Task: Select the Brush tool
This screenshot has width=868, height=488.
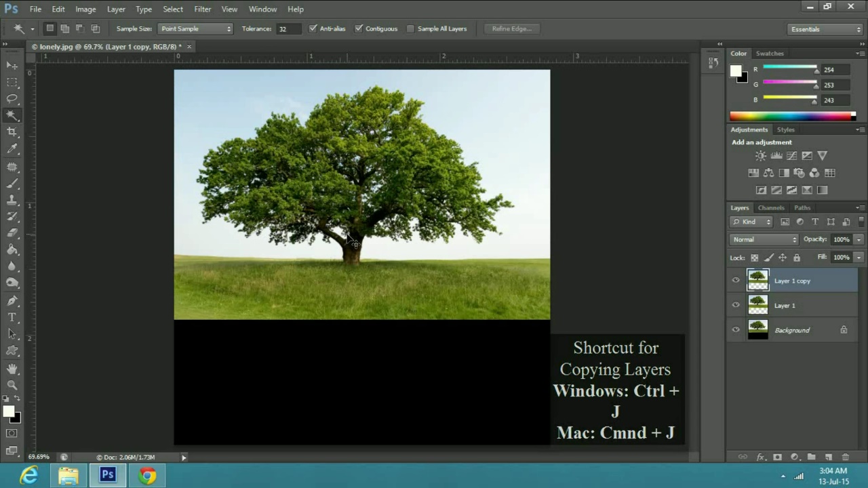Action: coord(12,183)
